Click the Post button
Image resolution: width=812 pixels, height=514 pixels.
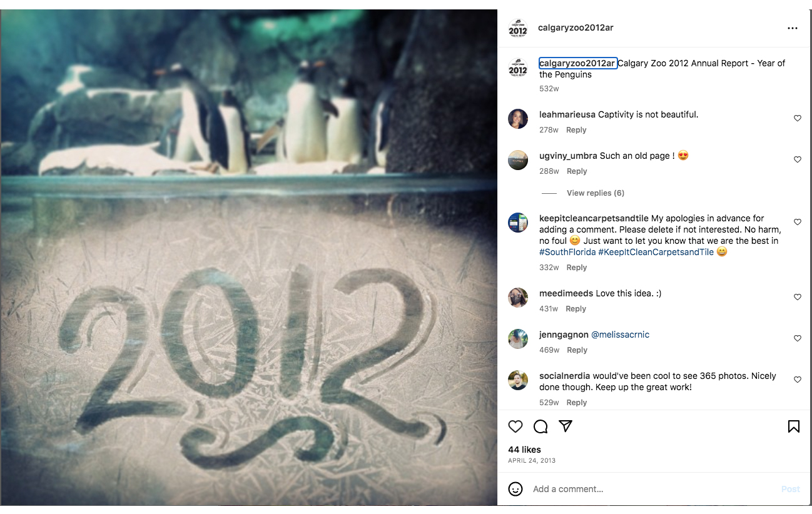click(791, 489)
